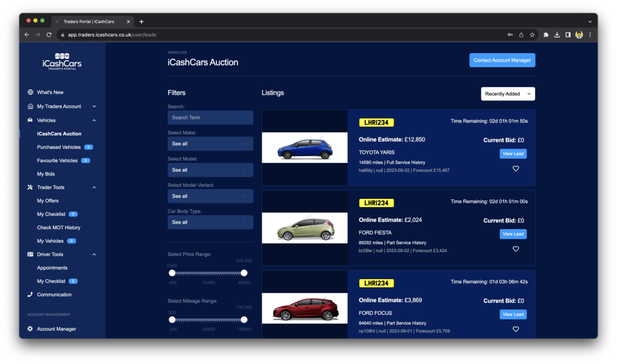Open My Offers in sidebar
Viewport: 617px width, 364px height.
(x=48, y=201)
